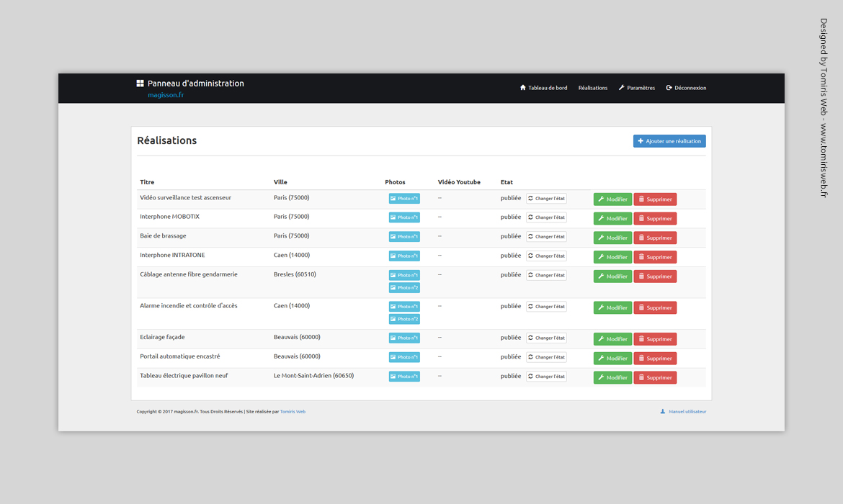Select the city cell Bresles (60510)

[295, 274]
